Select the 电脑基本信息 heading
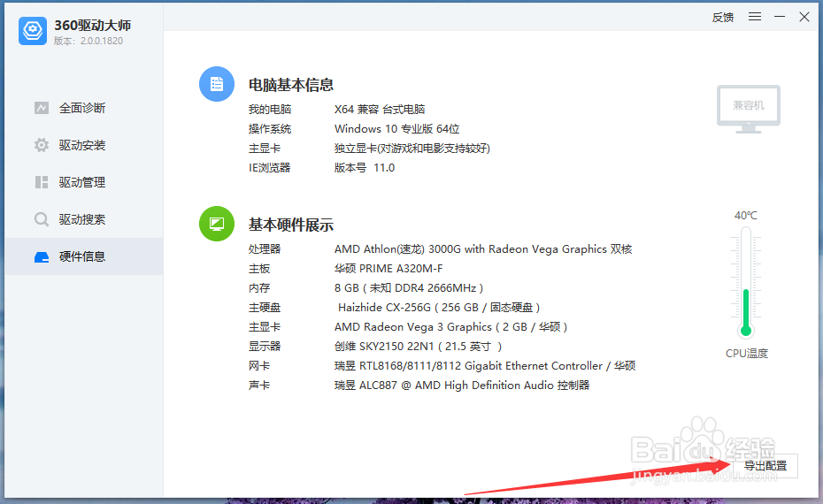The width and height of the screenshot is (823, 504). point(291,85)
